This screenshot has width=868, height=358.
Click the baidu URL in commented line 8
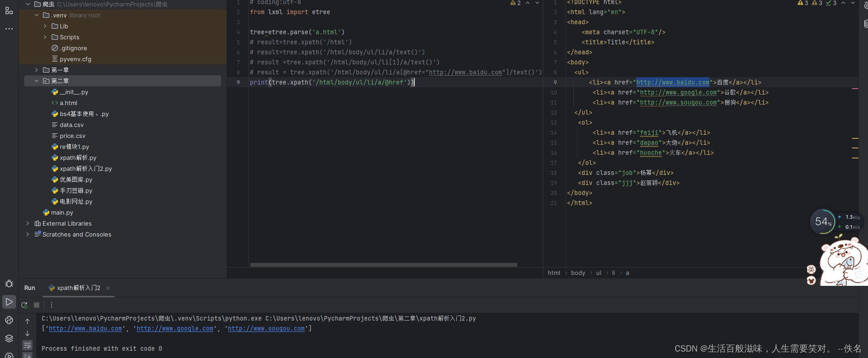tap(466, 73)
